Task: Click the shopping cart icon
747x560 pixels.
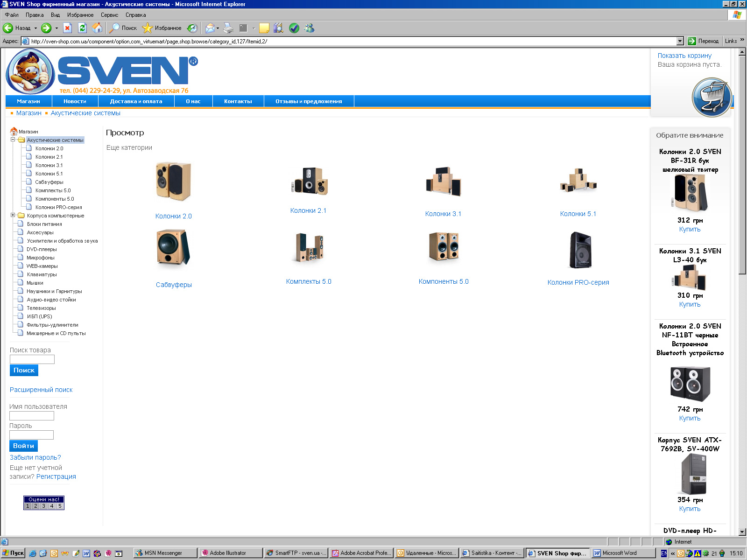Action: point(711,97)
